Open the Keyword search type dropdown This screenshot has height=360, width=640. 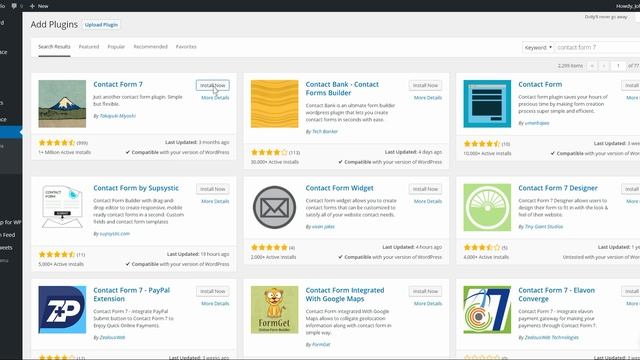538,47
